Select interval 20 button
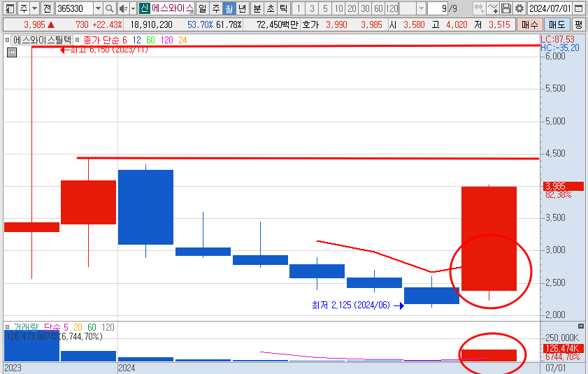The height and width of the screenshot is (374, 588). tap(352, 8)
